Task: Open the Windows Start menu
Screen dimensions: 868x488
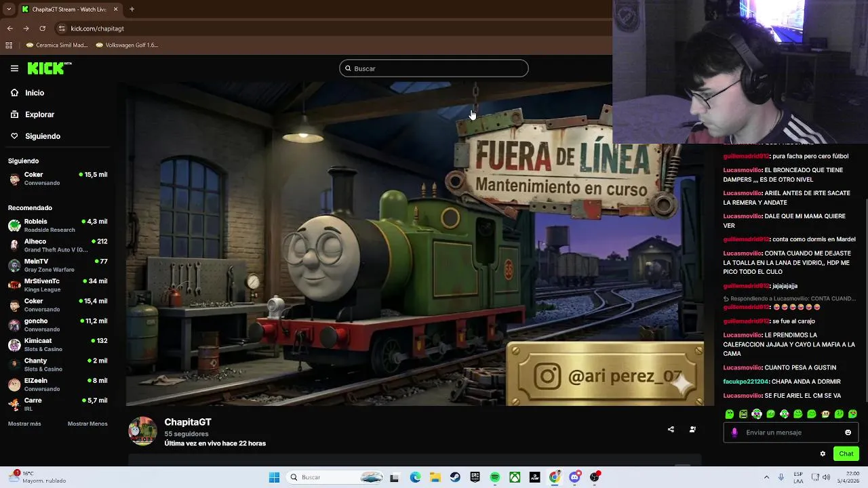Action: point(274,477)
